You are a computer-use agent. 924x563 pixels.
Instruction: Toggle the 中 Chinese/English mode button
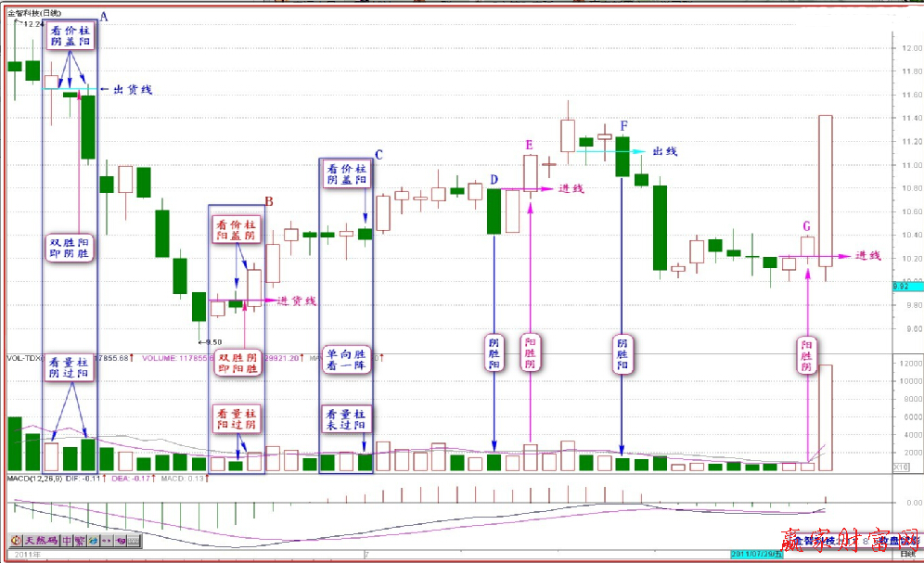pos(68,540)
